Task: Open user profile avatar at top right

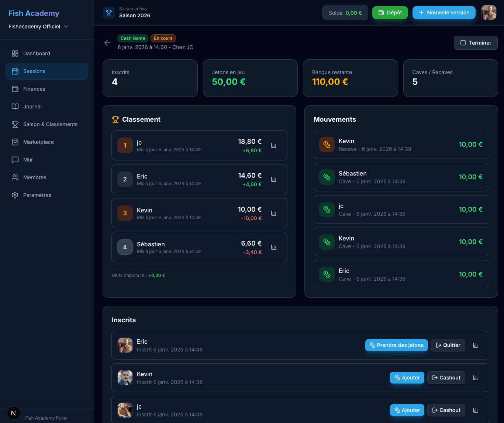Action: point(489,13)
